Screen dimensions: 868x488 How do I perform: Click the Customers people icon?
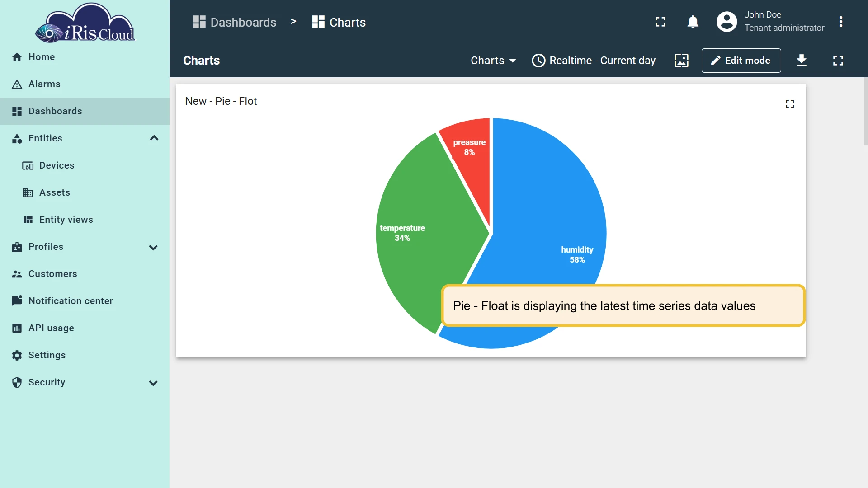17,274
